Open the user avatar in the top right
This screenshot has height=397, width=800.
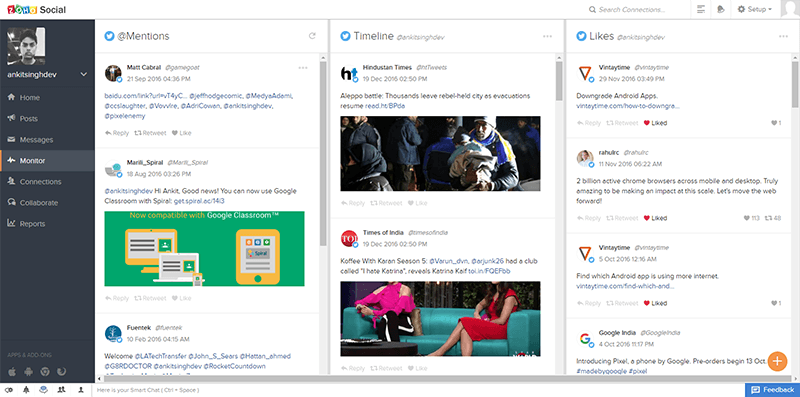[790, 10]
